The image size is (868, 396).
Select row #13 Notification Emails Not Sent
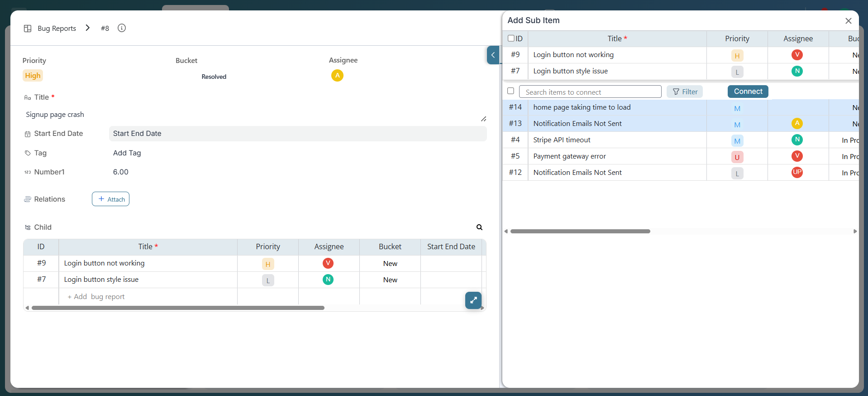click(681, 124)
